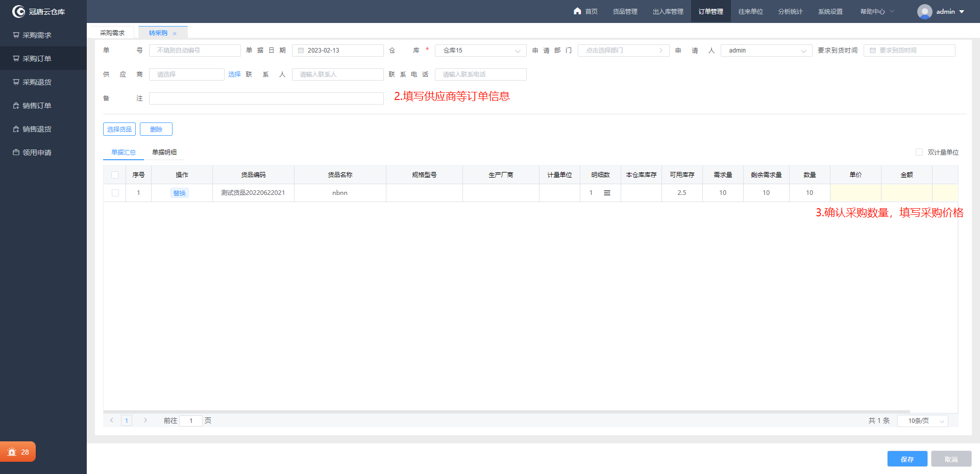The width and height of the screenshot is (980, 474).
Task: Click the 采购需求 cart icon in sidebar
Action: click(x=16, y=35)
